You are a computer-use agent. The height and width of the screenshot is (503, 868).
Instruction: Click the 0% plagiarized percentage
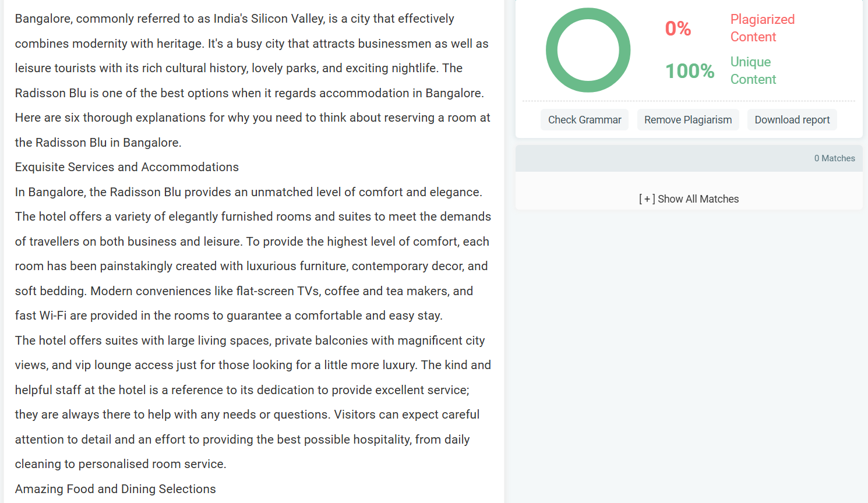pos(678,29)
